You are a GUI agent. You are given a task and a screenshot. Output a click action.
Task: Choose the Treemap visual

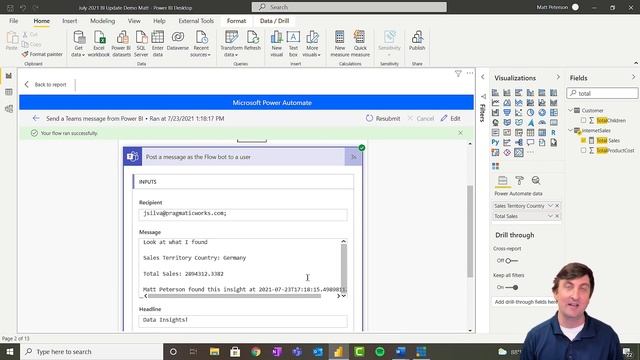tap(554, 112)
